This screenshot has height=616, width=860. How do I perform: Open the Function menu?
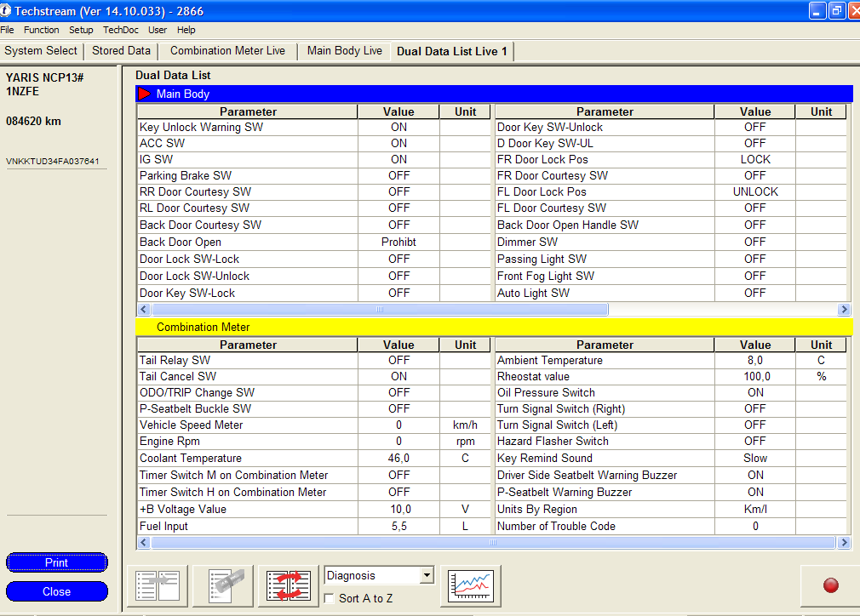tap(42, 30)
